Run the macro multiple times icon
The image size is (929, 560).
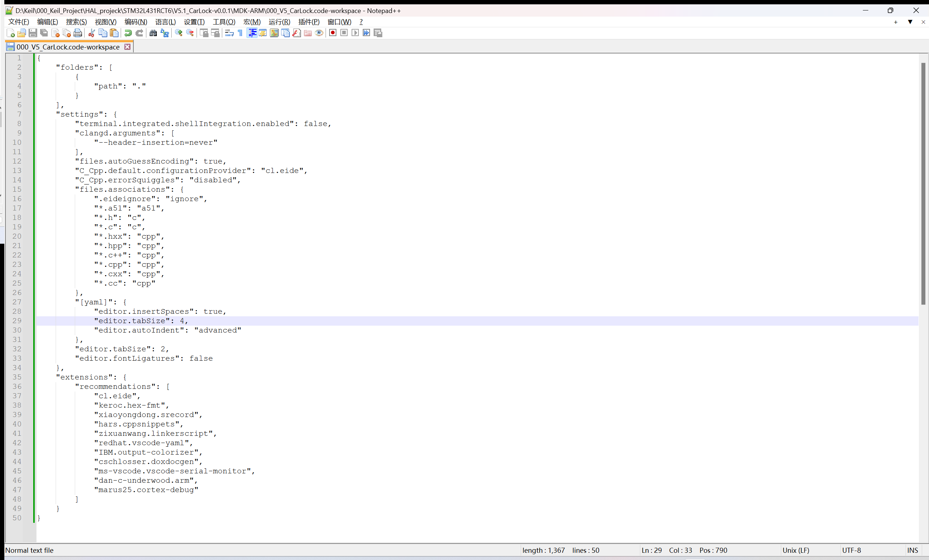366,33
